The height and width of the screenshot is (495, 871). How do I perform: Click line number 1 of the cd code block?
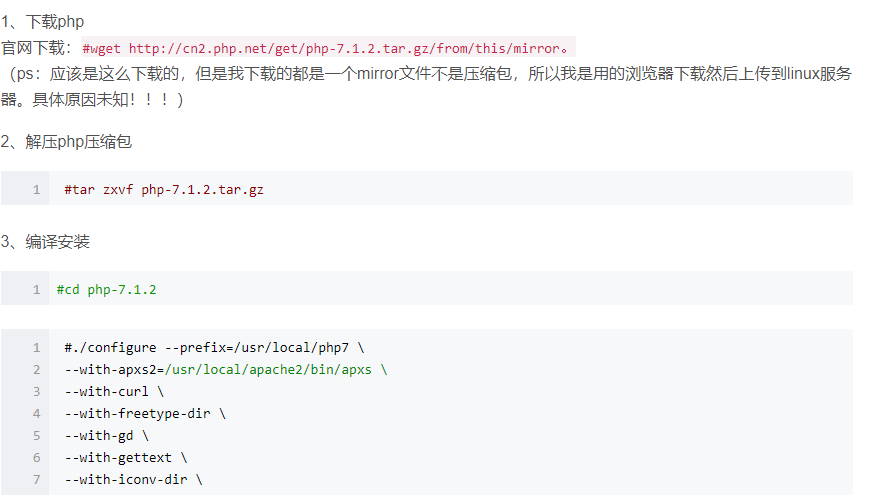click(37, 290)
